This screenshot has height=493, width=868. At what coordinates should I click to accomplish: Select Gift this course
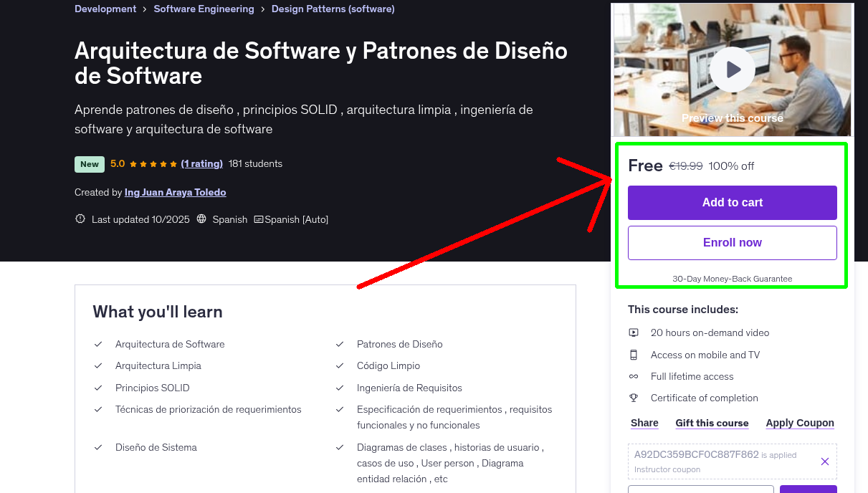pos(712,423)
